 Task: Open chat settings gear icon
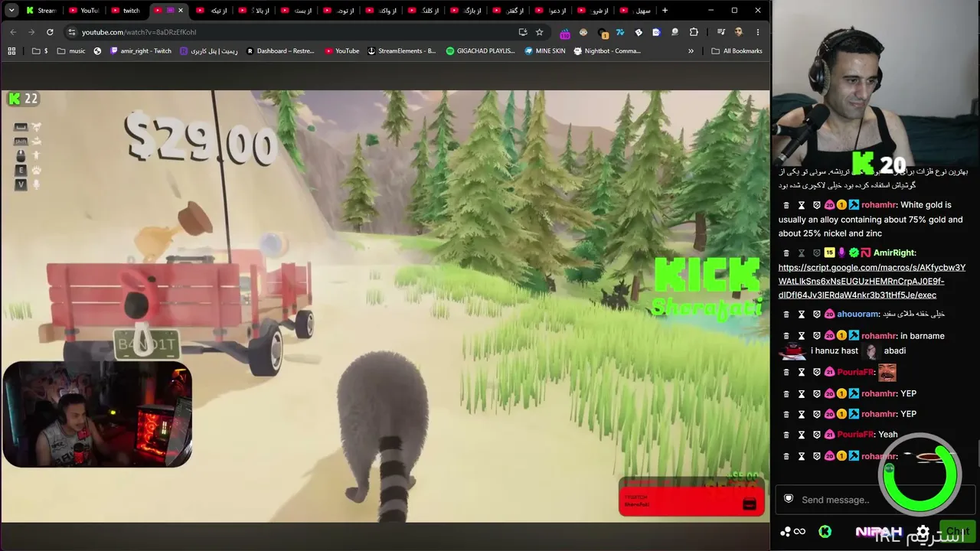click(x=923, y=532)
